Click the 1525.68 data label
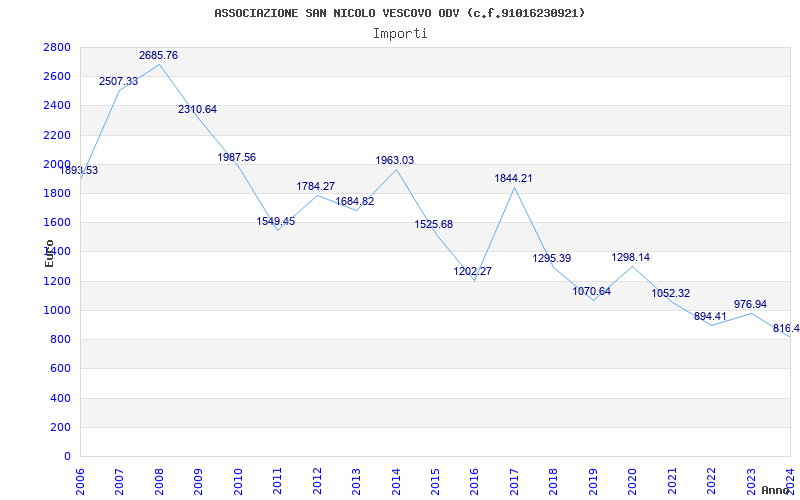The image size is (800, 500). tap(434, 224)
